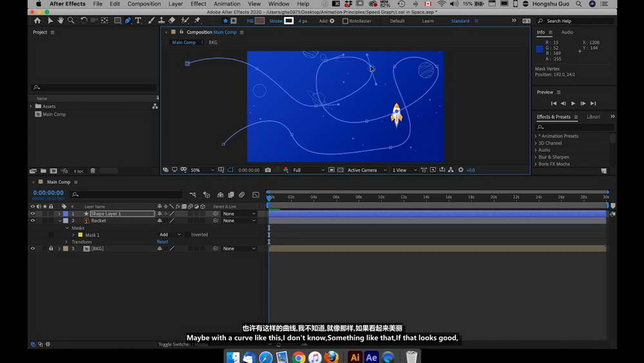Hide the BKG layer eye icon
This screenshot has height=363, width=644.
click(x=32, y=249)
